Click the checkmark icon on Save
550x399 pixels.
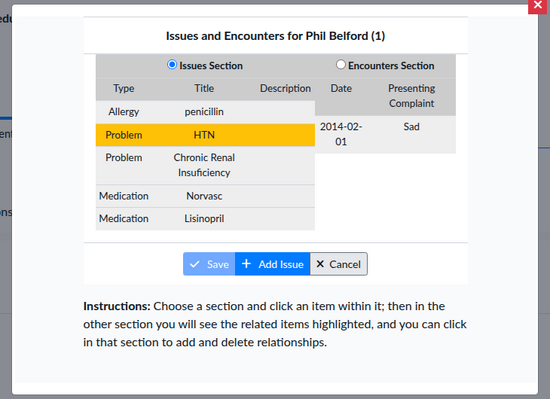tap(195, 264)
